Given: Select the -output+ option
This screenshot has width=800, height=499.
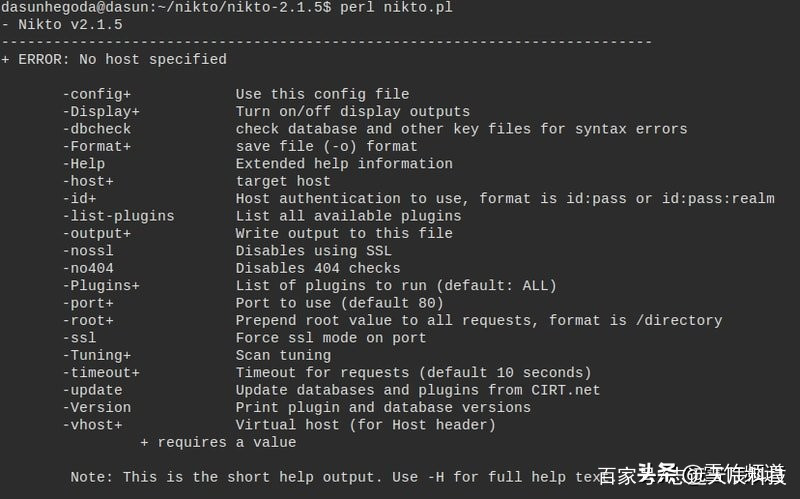Looking at the screenshot, I should pos(96,234).
